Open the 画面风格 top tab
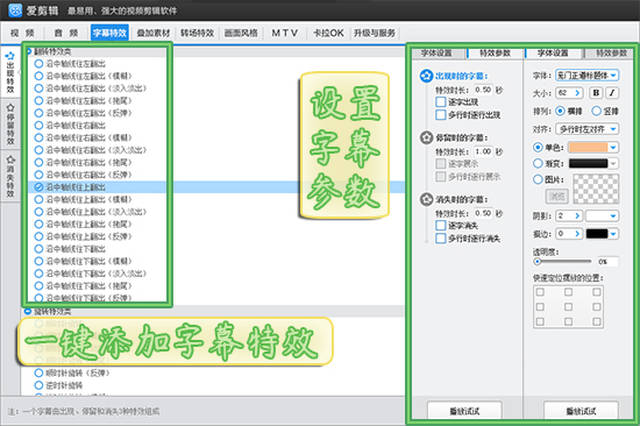This screenshot has height=426, width=640. (241, 33)
